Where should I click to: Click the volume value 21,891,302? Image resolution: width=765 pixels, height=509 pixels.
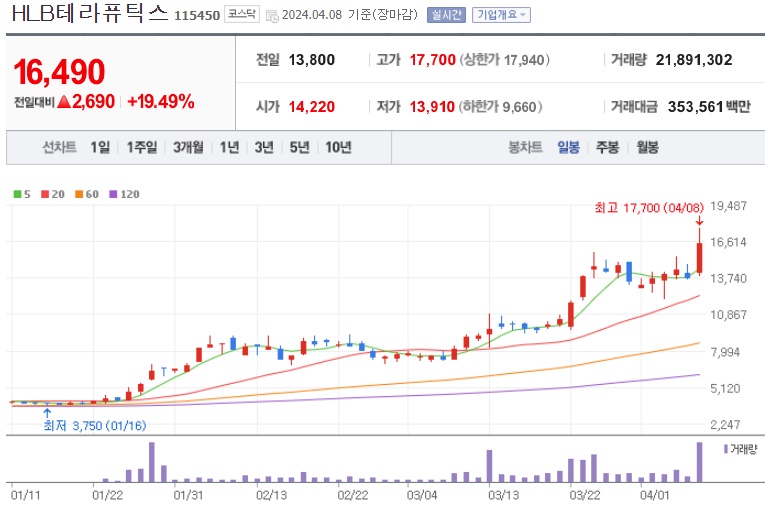[694, 60]
